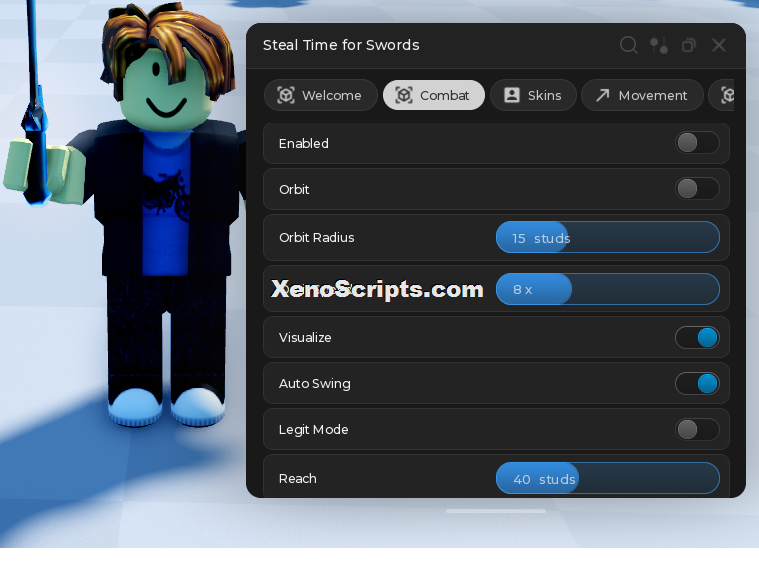Turn on the Orbit switch
The width and height of the screenshot is (759, 578).
coord(697,189)
